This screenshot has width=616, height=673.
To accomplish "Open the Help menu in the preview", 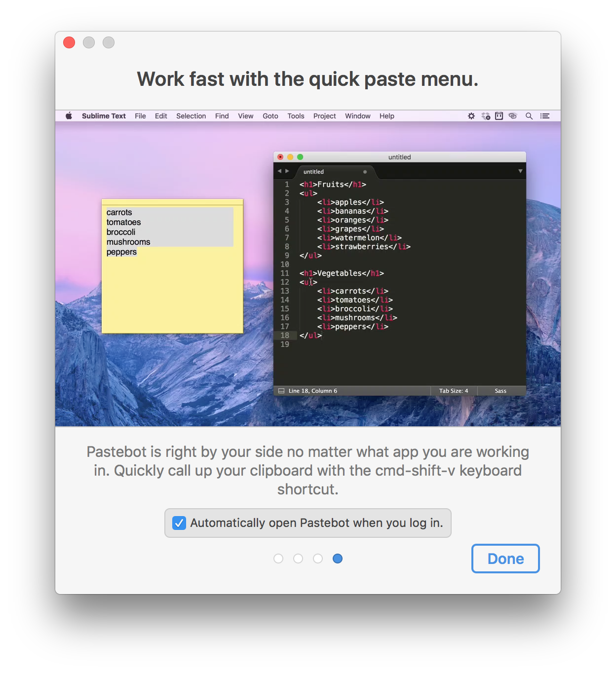I will click(x=386, y=116).
